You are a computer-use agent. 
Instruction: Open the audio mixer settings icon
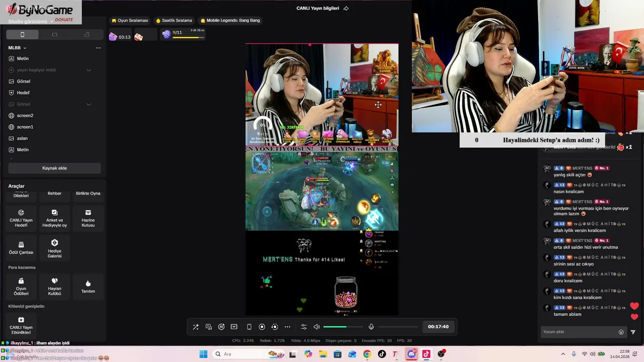(304, 327)
